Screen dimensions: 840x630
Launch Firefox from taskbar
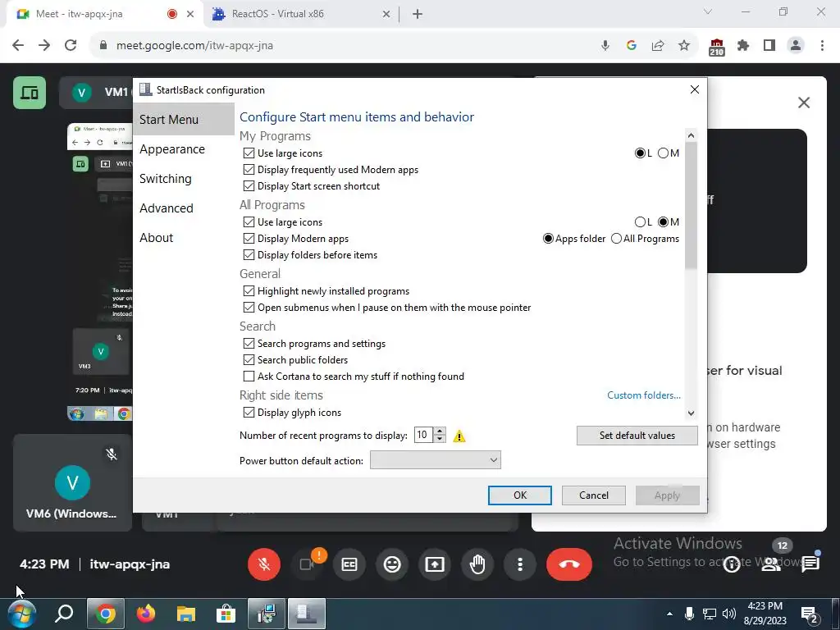point(146,614)
